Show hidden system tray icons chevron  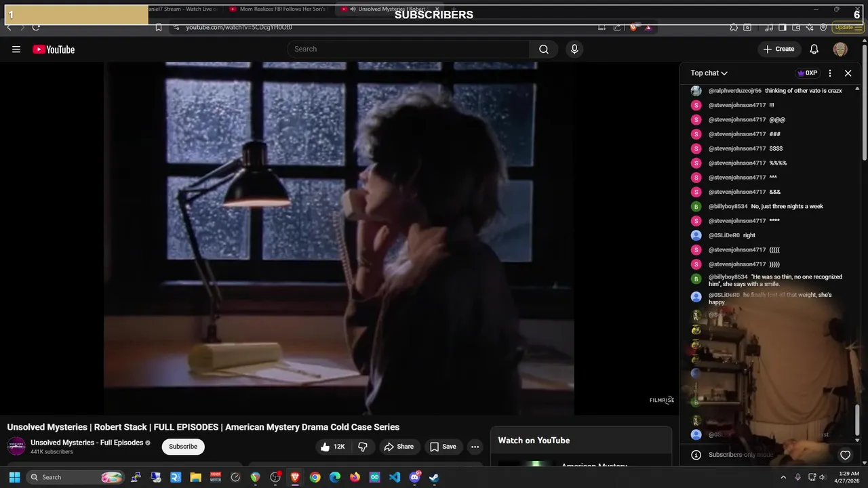(x=783, y=477)
